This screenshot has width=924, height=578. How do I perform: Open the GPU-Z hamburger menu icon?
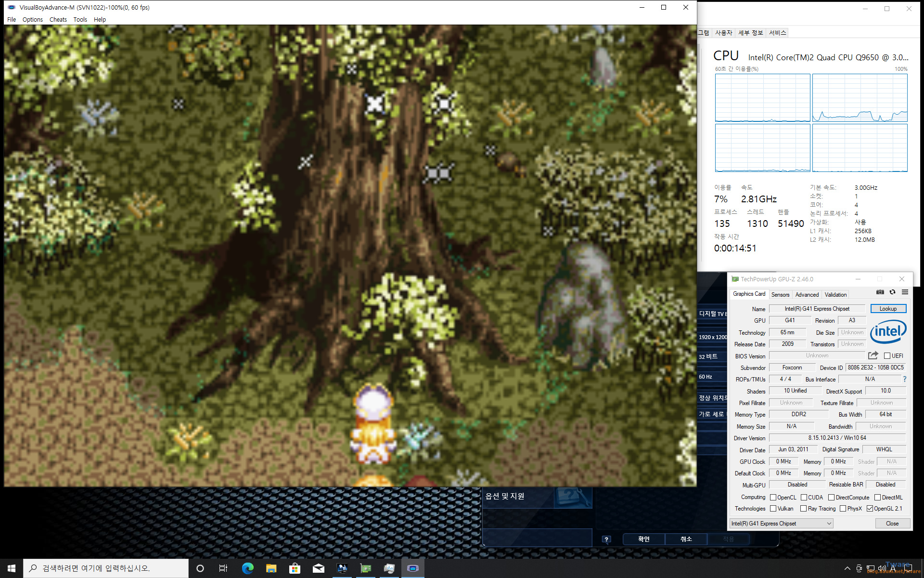click(905, 292)
